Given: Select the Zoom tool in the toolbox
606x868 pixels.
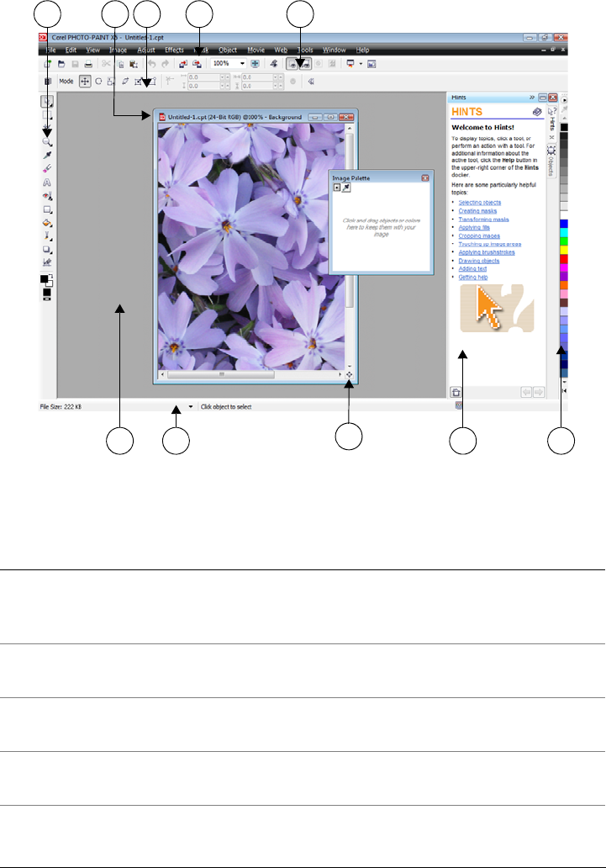Looking at the screenshot, I should pos(47,141).
